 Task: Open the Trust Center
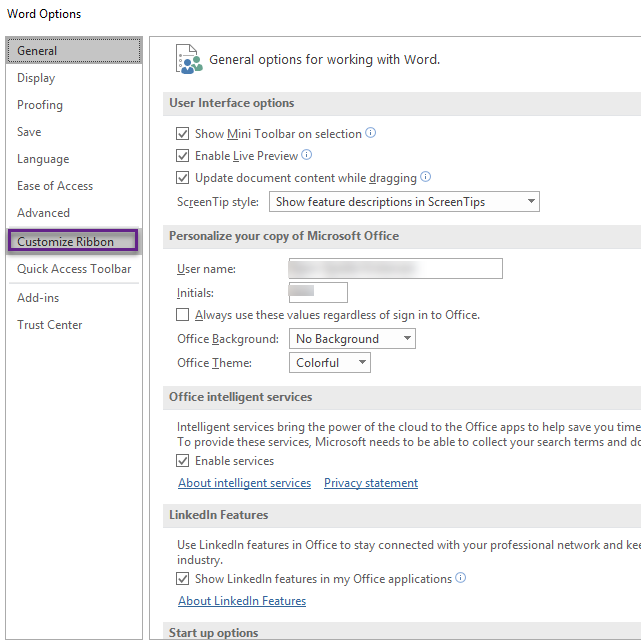74,325
